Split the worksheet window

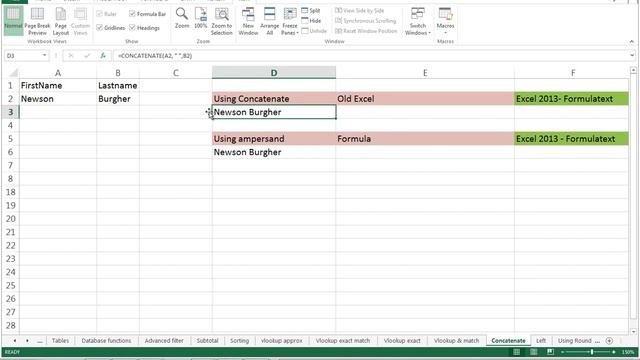[311, 10]
